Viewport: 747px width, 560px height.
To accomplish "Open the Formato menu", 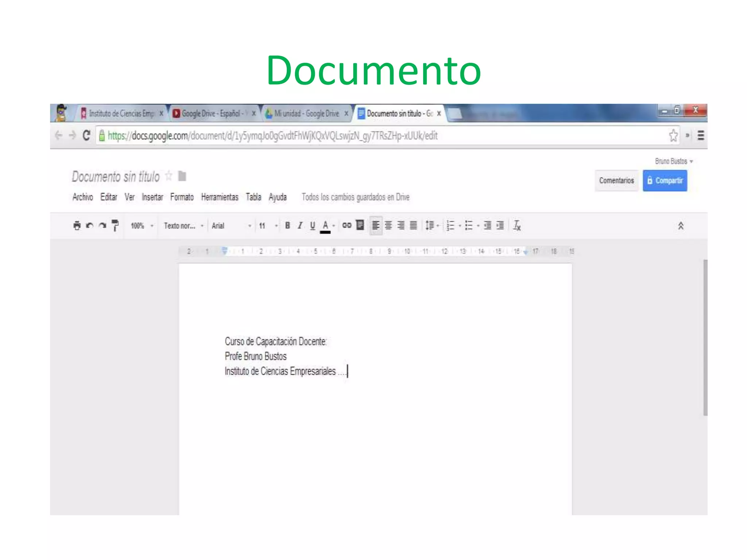I will 182,197.
